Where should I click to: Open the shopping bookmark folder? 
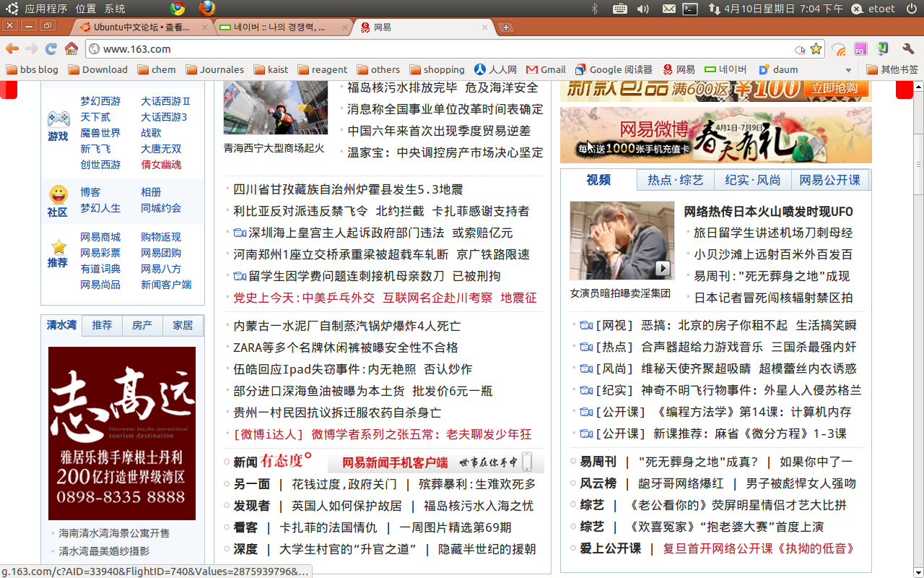tap(437, 69)
